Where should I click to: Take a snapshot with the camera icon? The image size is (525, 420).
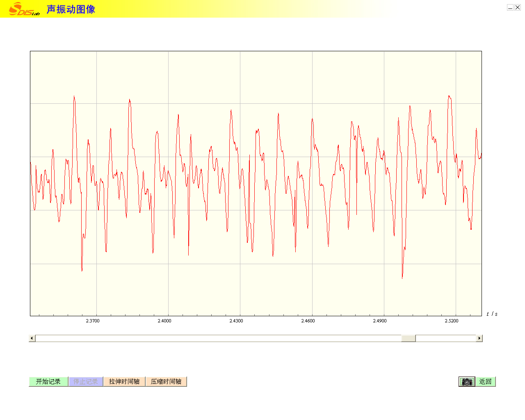(467, 382)
